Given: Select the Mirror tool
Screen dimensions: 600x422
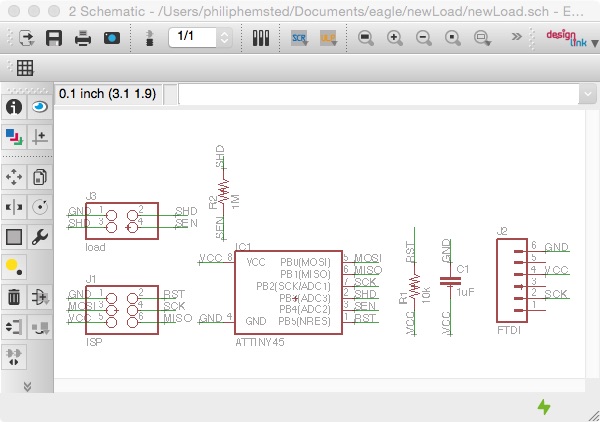Looking at the screenshot, I should [x=14, y=207].
